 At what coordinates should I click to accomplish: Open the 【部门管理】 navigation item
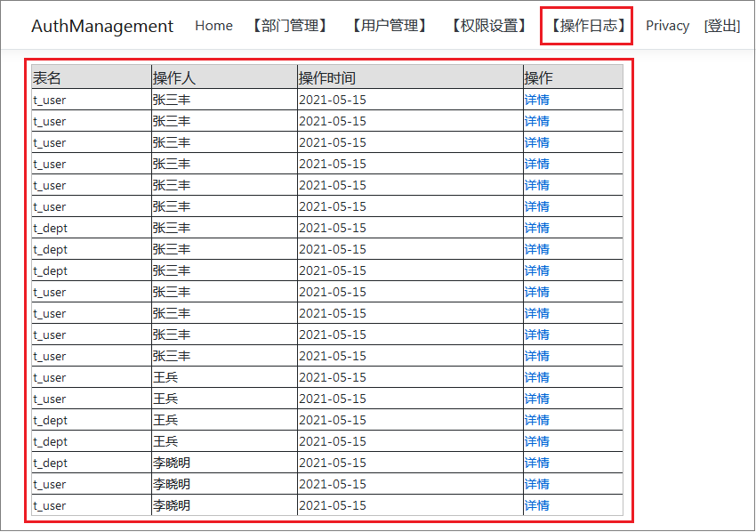click(290, 26)
